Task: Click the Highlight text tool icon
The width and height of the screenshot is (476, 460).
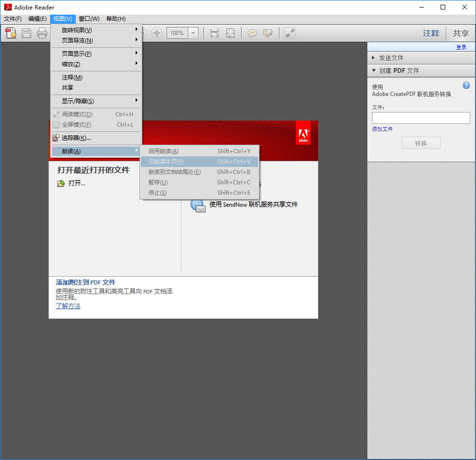Action: pyautogui.click(x=268, y=33)
